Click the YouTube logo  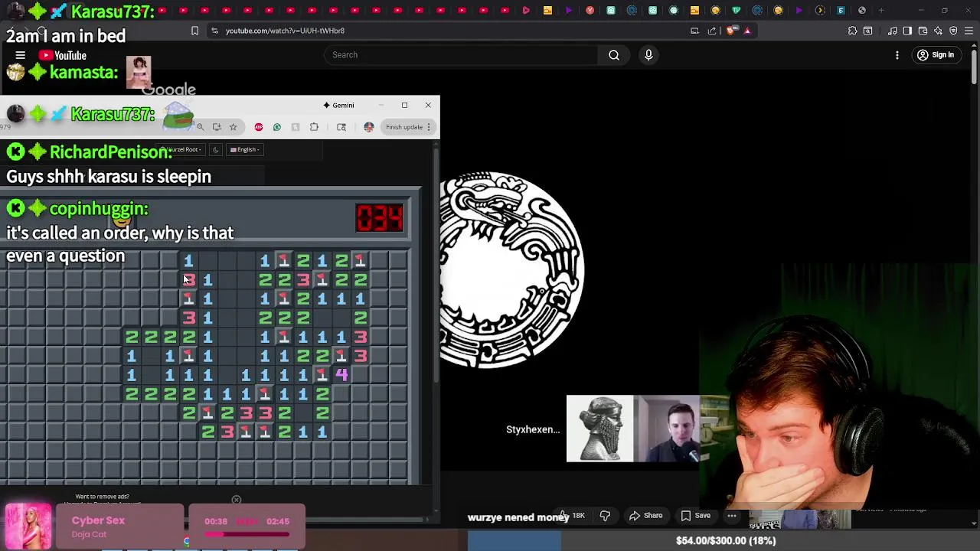click(63, 55)
